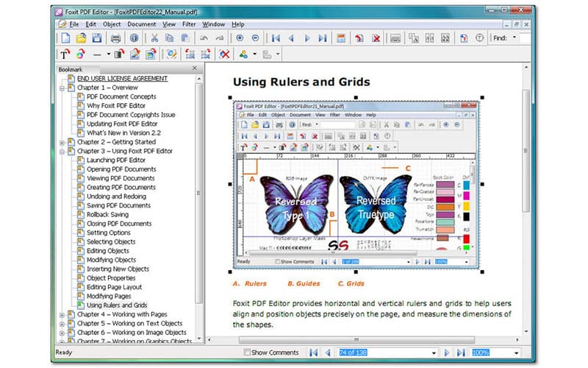Click the Bookmark panel scroll-down arrow

(199, 339)
